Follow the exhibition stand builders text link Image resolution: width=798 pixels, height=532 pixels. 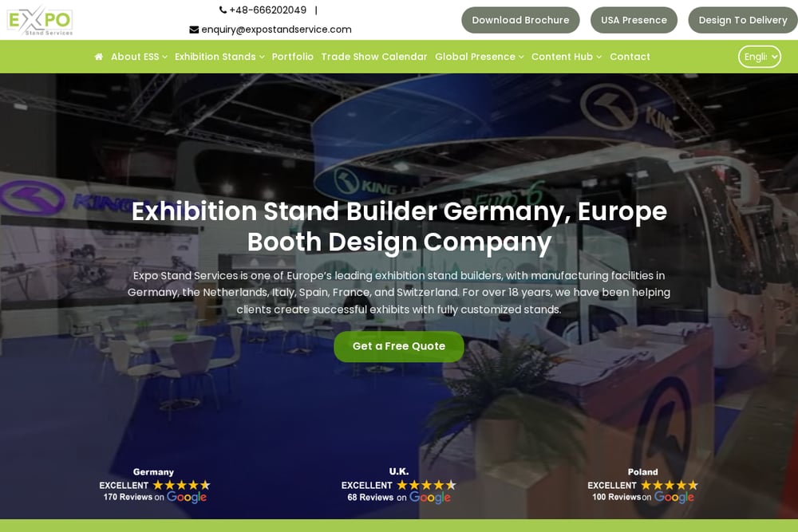[x=438, y=276]
